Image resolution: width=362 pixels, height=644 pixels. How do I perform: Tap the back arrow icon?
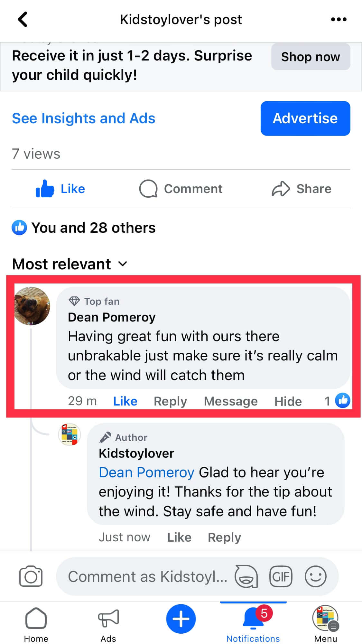pyautogui.click(x=23, y=19)
